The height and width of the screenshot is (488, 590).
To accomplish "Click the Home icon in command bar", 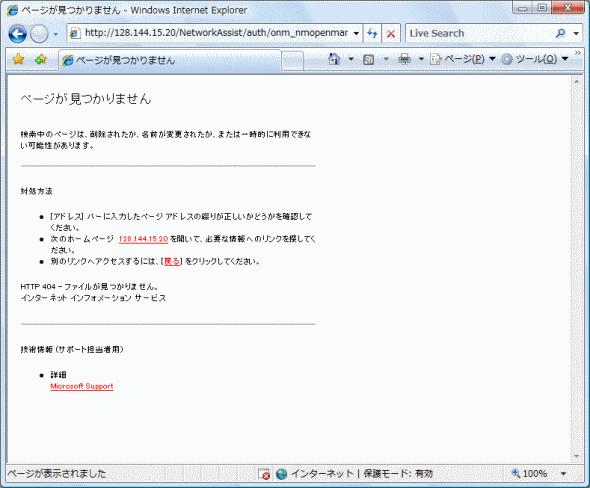I will click(x=334, y=59).
